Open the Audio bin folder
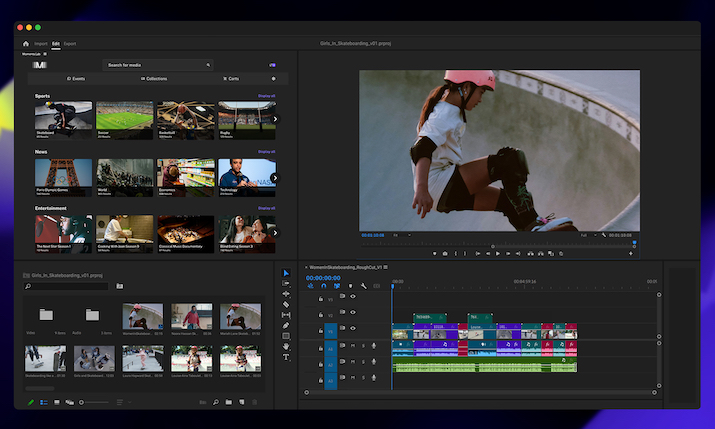The height and width of the screenshot is (429, 715). [92, 315]
